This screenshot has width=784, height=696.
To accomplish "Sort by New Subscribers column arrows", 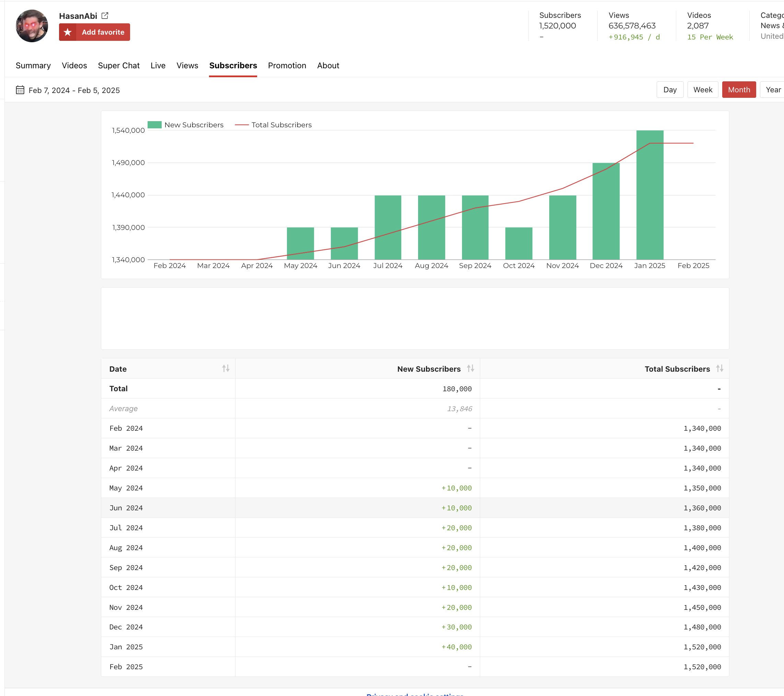I will [470, 369].
